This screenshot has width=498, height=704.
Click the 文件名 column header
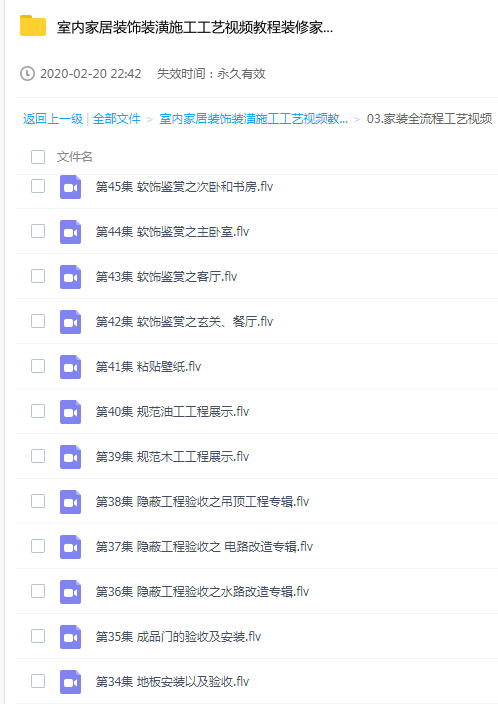pyautogui.click(x=75, y=157)
